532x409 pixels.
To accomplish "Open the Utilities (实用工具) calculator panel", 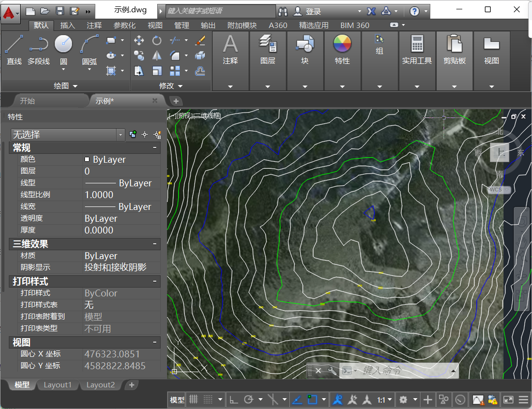I will click(x=417, y=61).
